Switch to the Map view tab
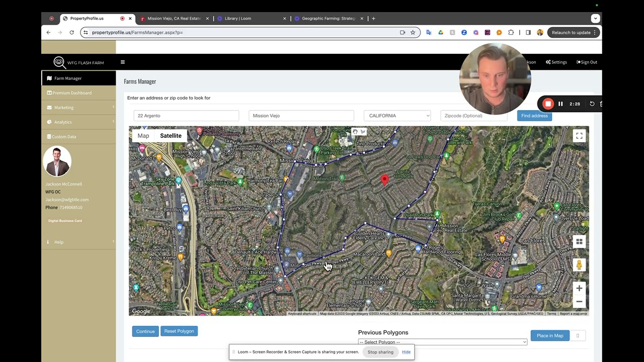 143,136
